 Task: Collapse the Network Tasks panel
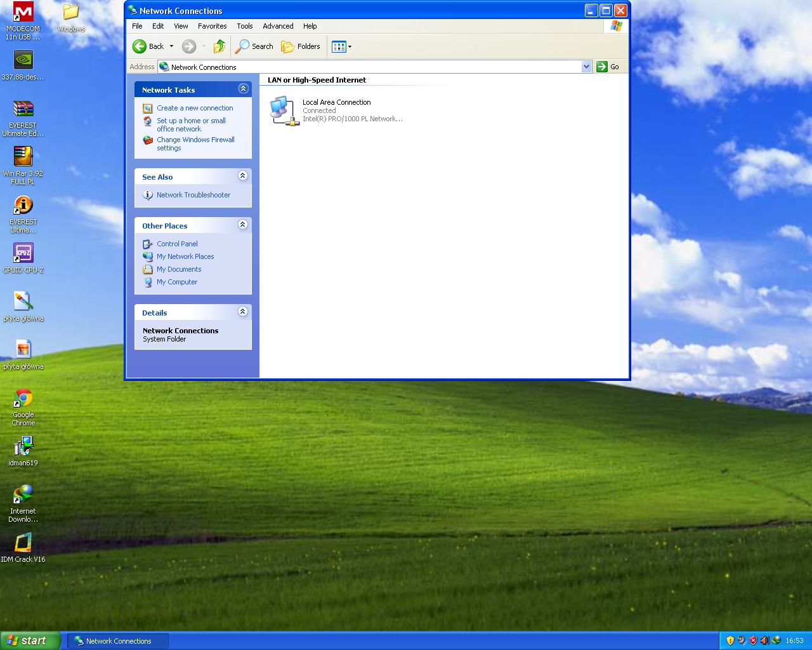coord(243,89)
